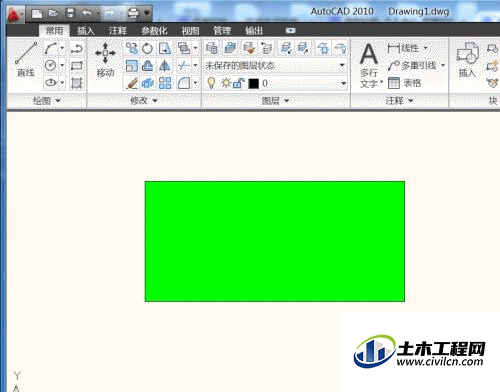Switch to the 参数化 ribbon tab
The width and height of the screenshot is (500, 392).
(154, 31)
